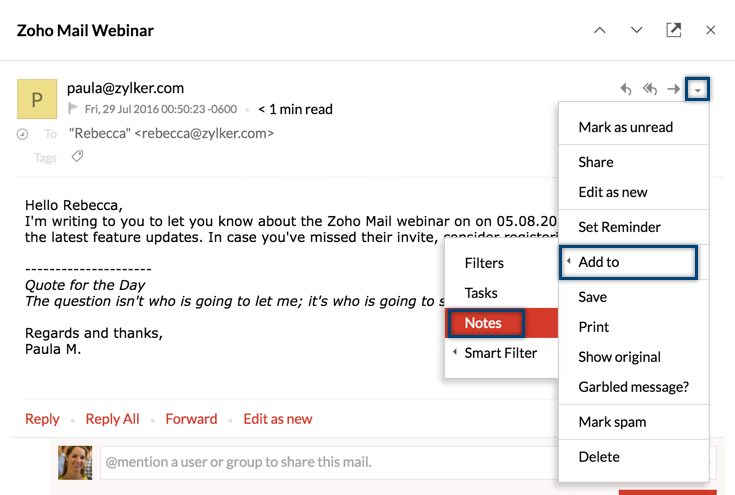Go to next email with down chevron
Viewport: 735px width, 495px height.
point(636,30)
